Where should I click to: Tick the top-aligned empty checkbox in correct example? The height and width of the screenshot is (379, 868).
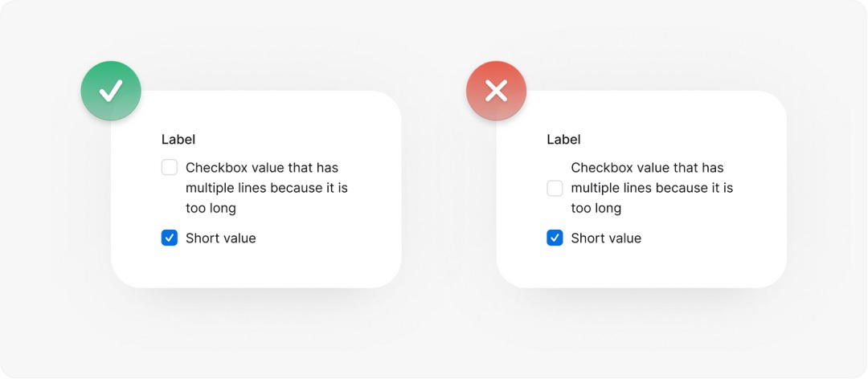(x=170, y=168)
